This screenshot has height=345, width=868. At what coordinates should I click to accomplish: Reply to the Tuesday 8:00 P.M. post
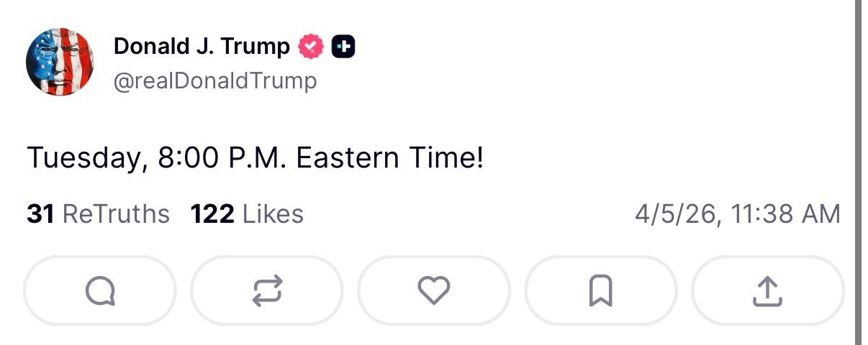click(x=100, y=291)
